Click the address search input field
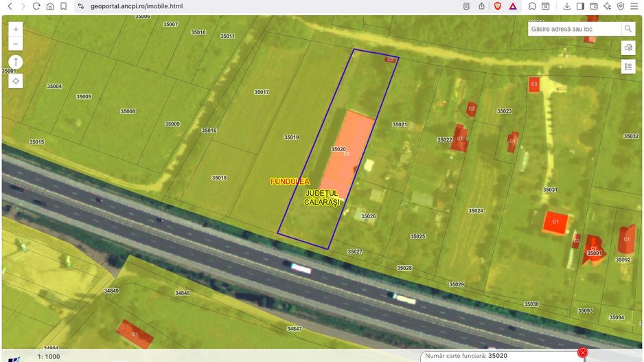 pos(574,29)
